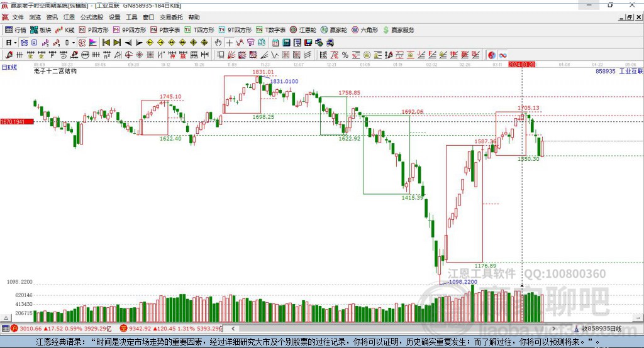Click the black left arrow icon
The width and height of the screenshot is (644, 348).
pyautogui.click(x=128, y=43)
